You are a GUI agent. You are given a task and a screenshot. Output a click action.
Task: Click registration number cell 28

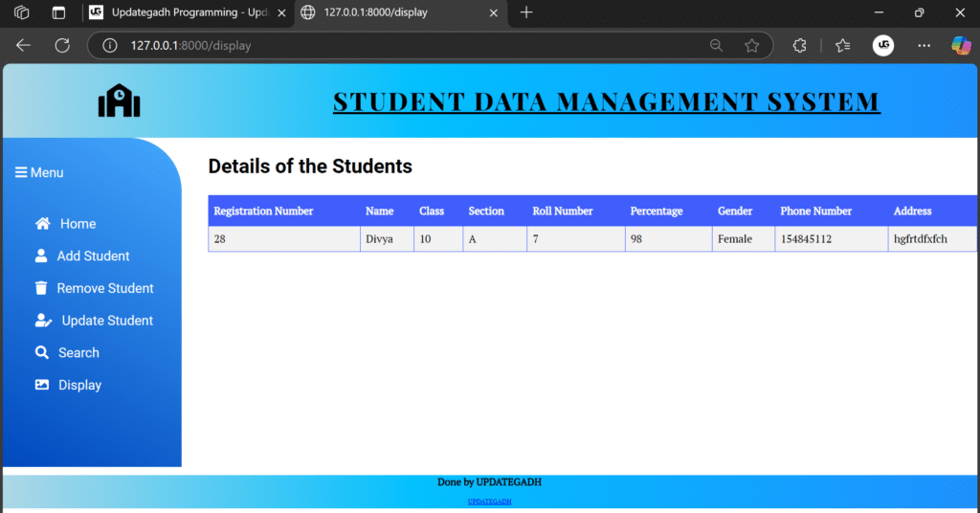tap(284, 238)
